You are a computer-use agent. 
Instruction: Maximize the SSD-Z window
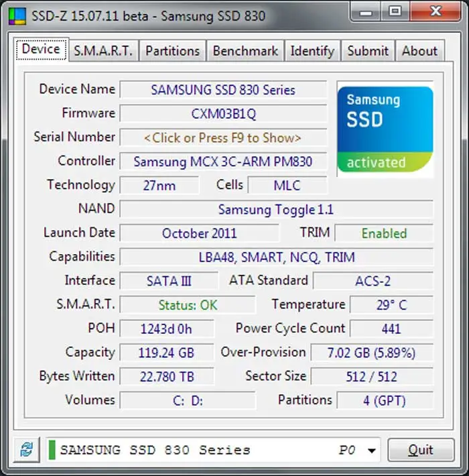[395, 11]
